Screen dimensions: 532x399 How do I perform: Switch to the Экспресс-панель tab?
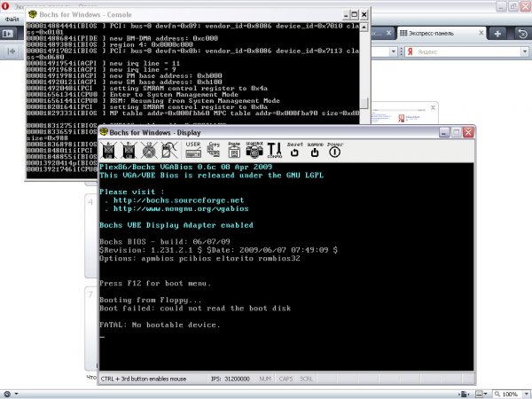tap(441, 34)
